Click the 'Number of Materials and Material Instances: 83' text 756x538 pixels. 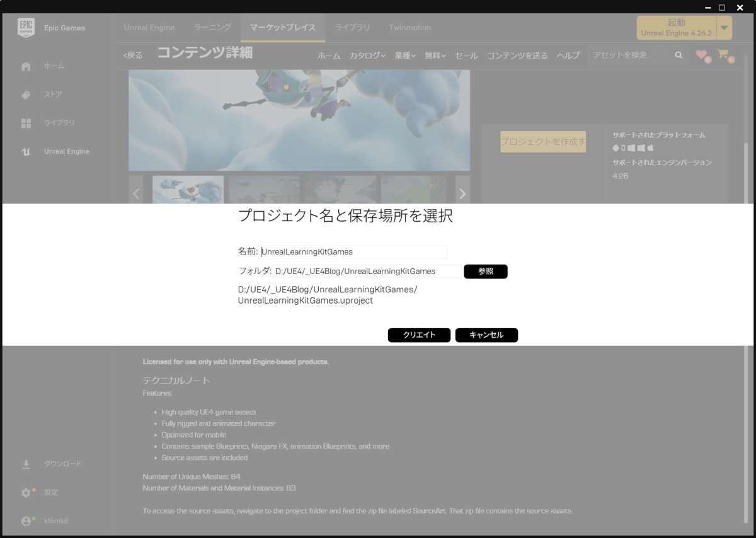[219, 488]
